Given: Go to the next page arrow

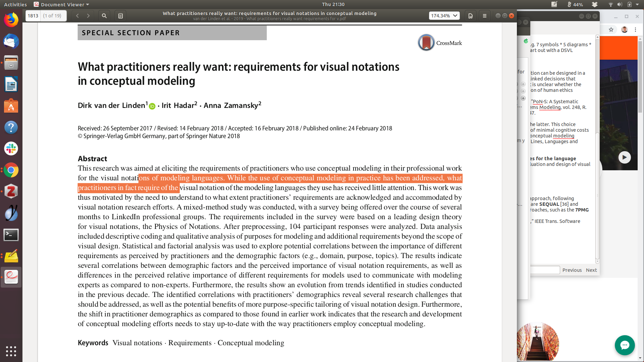Looking at the screenshot, I should 88,16.
